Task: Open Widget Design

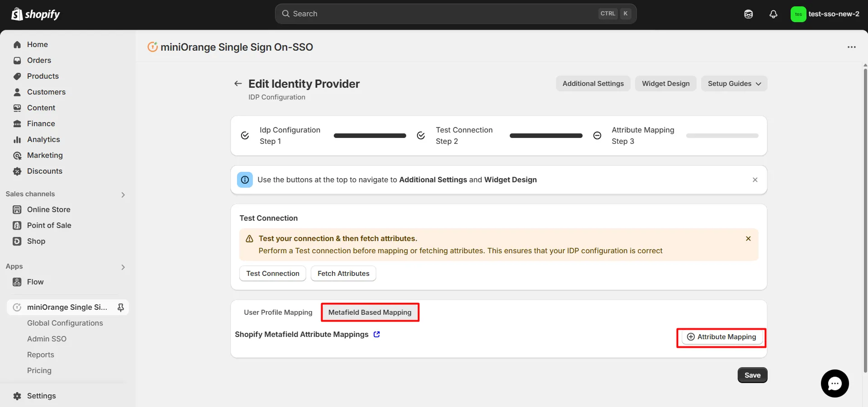Action: pos(666,84)
